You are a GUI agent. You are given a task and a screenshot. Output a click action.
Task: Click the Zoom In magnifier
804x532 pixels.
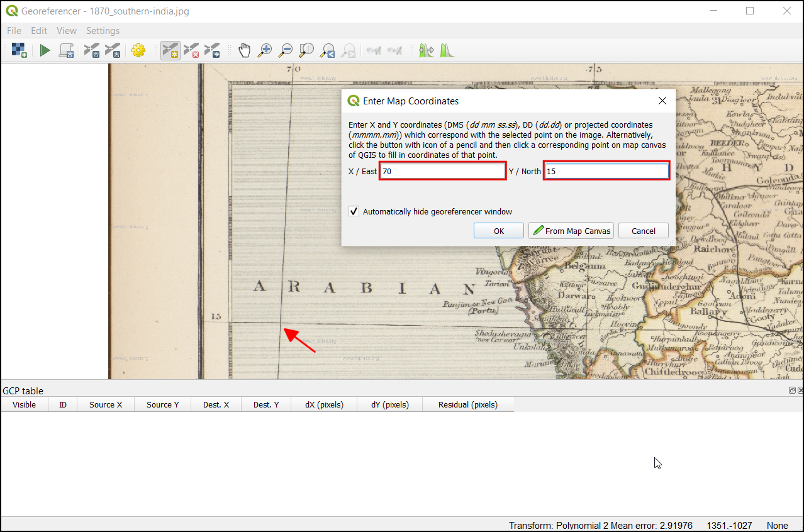coord(265,50)
